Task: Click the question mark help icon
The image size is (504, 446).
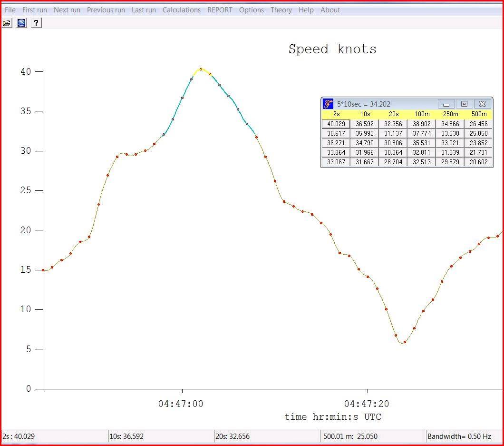Action: [37, 23]
